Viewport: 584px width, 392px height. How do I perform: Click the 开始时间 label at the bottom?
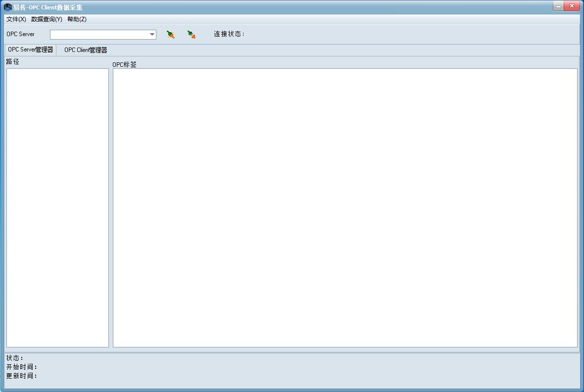[x=21, y=367]
